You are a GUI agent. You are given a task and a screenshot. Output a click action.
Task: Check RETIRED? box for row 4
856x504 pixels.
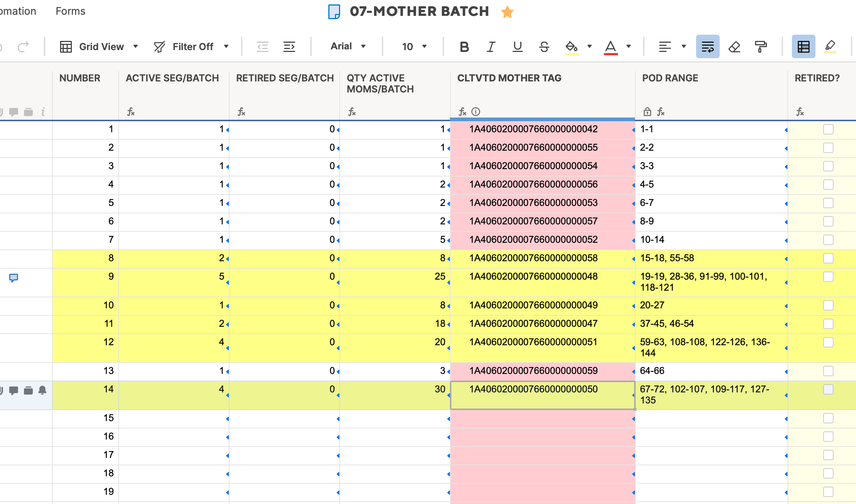coord(828,185)
